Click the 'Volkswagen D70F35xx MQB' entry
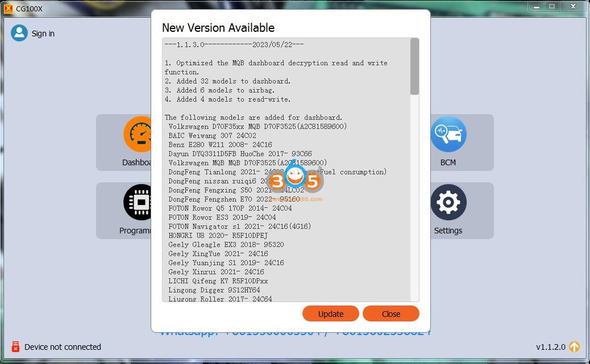590x364 pixels. [x=257, y=126]
